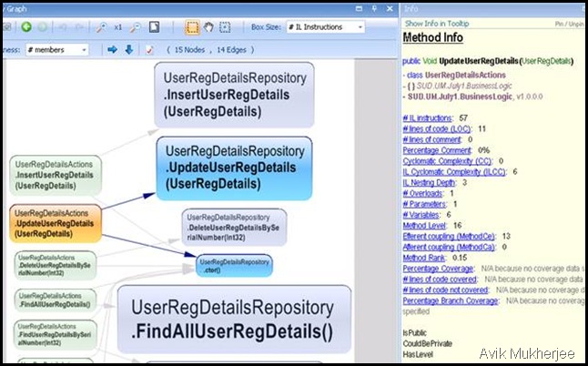This screenshot has width=588, height=366.
Task: Click the greyed forward navigation button
Action: [42, 27]
